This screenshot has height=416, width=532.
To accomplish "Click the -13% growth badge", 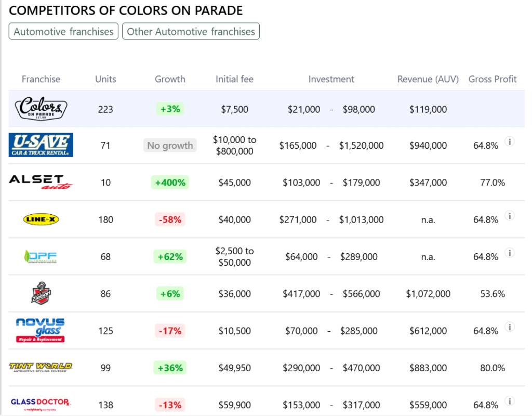I will point(170,405).
